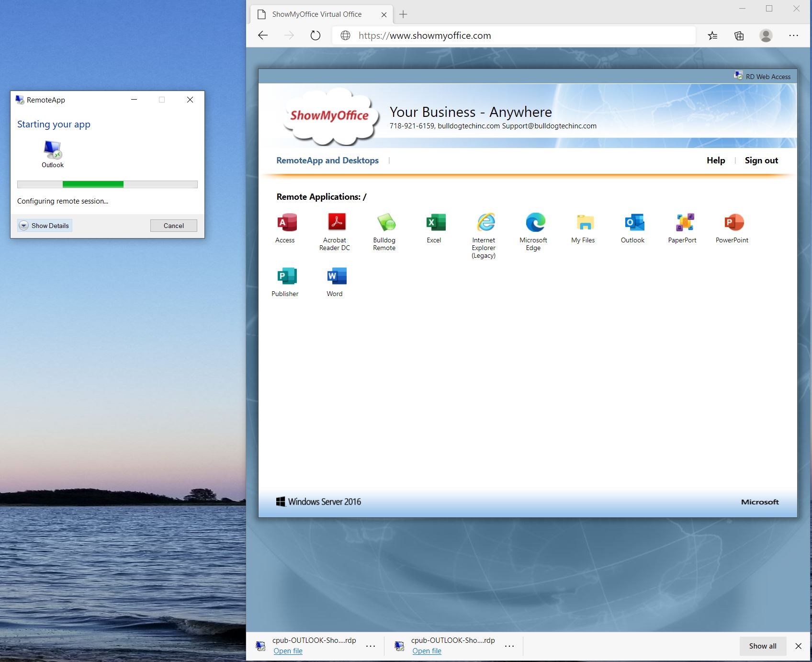
Task: Click the RemoteApp green progress bar
Action: click(x=93, y=184)
